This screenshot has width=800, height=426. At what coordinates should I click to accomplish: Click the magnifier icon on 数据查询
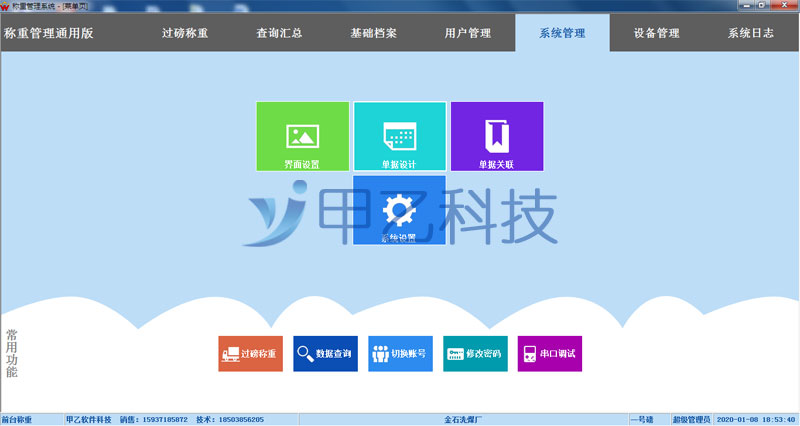[x=305, y=354]
